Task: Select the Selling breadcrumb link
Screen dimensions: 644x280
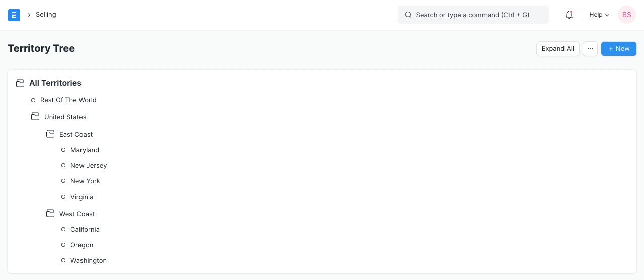Action: 46,15
